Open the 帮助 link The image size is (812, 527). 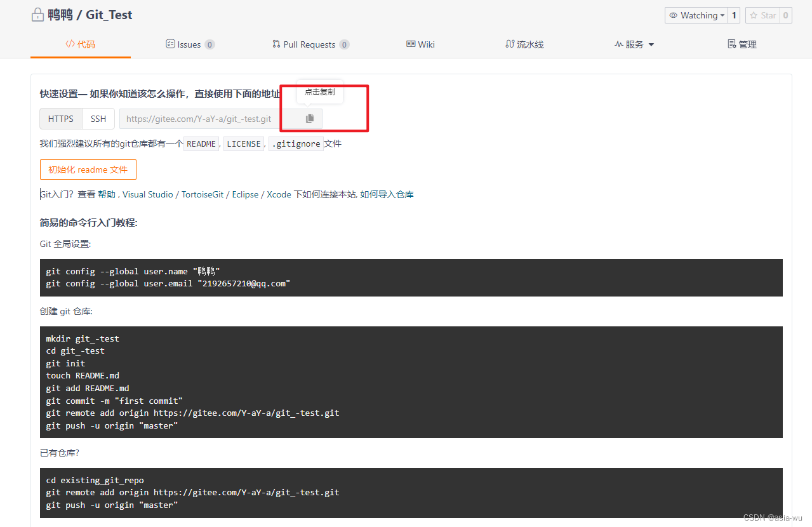click(107, 194)
